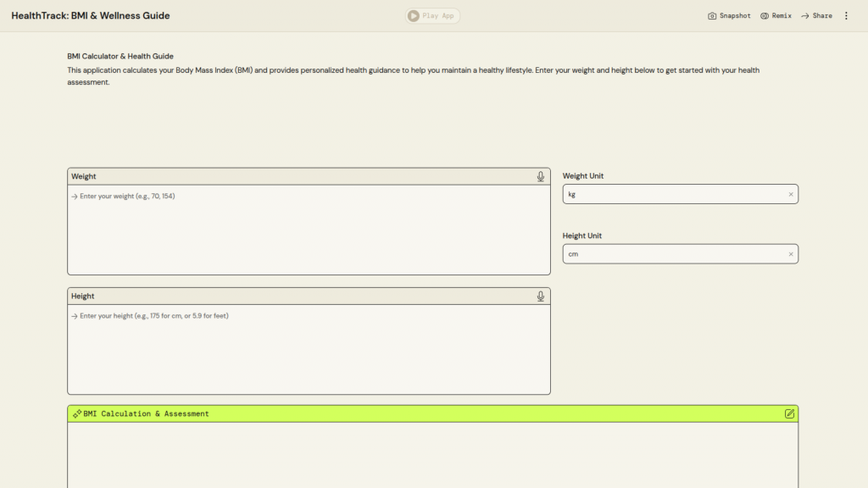The width and height of the screenshot is (868, 488).
Task: Click the Height label header bar
Action: (297, 296)
